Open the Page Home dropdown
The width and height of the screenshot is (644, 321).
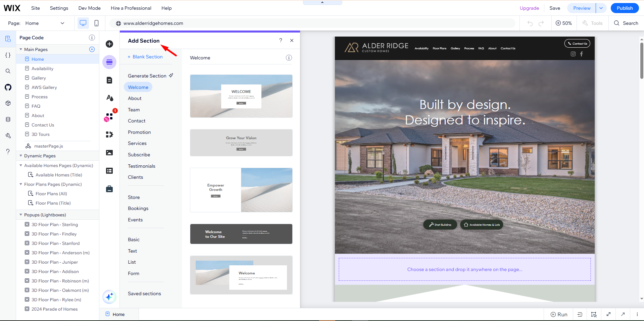[x=45, y=23]
